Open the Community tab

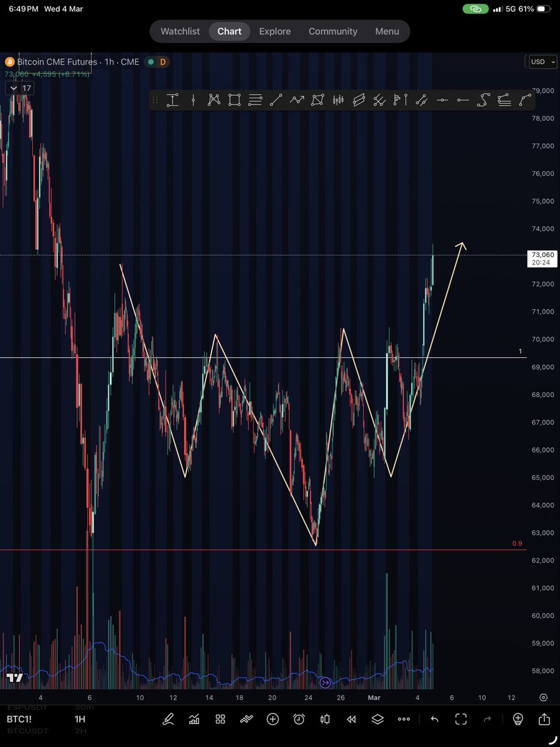coord(333,31)
